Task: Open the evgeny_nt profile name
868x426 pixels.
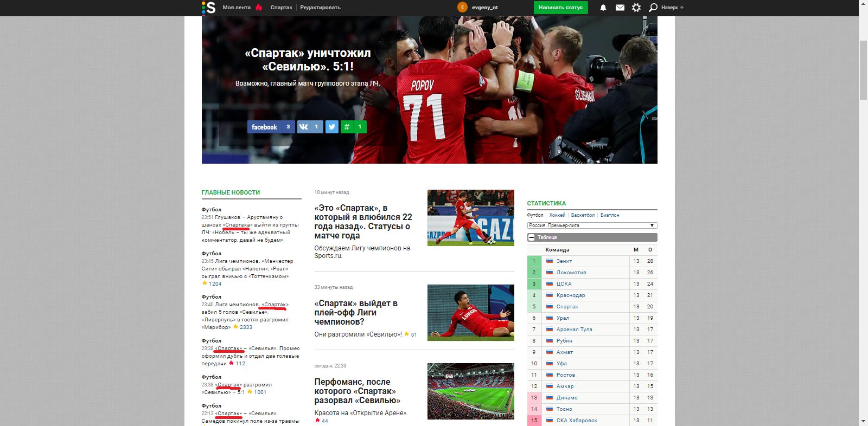Action: click(x=484, y=8)
